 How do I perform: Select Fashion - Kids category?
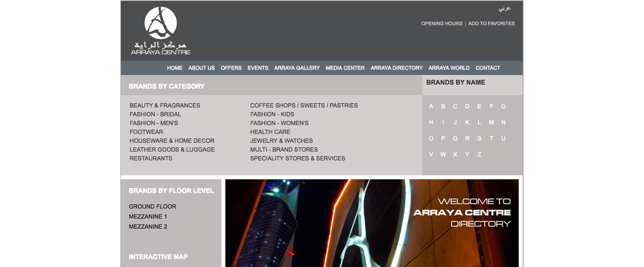click(272, 114)
